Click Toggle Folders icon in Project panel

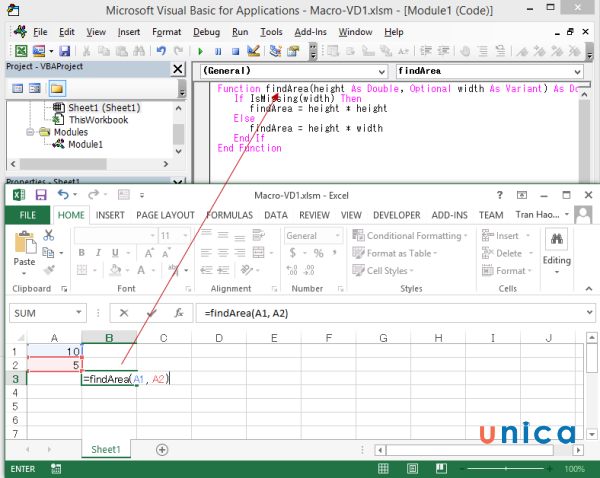[57, 88]
